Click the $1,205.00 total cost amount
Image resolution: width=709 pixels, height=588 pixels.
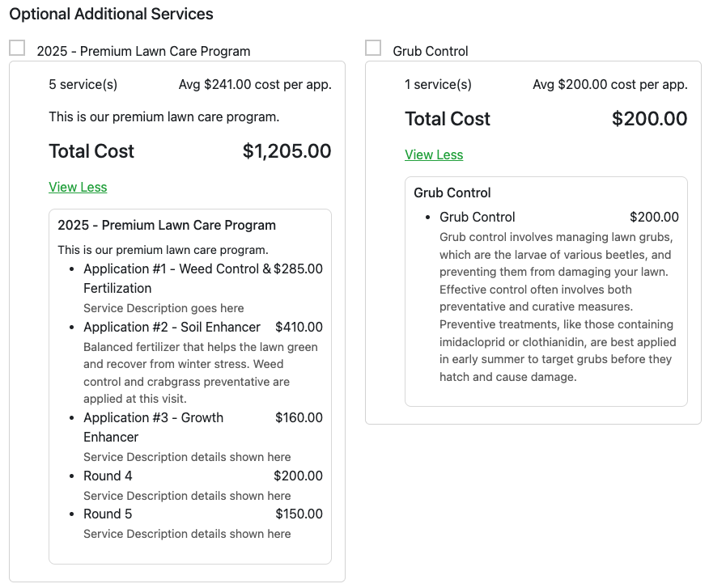pyautogui.click(x=287, y=151)
